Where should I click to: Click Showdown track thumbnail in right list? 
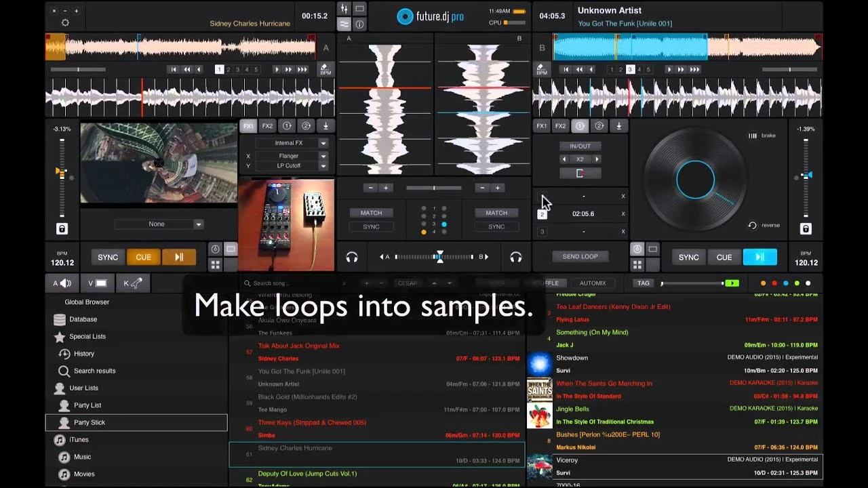540,364
